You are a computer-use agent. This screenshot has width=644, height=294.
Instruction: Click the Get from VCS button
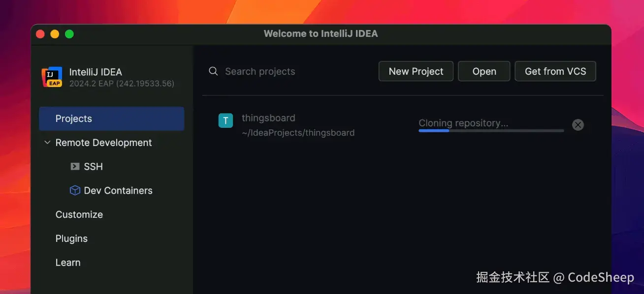point(555,71)
